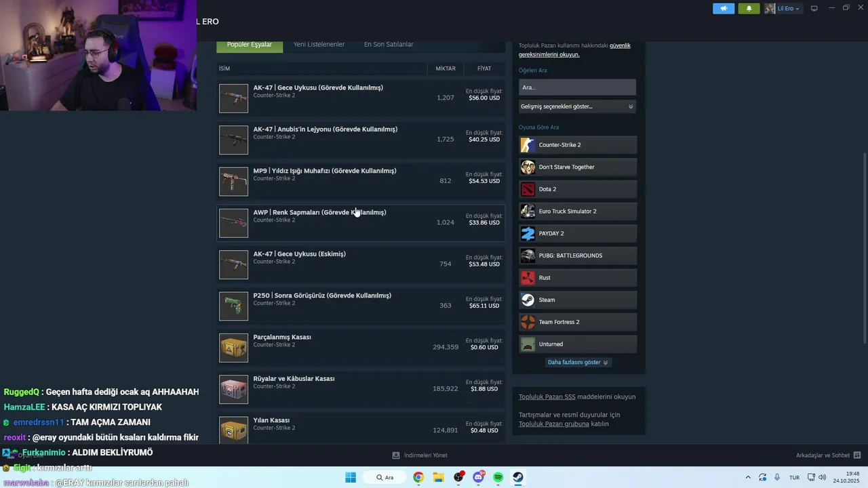Filter by Team Fortress 2 icon

pyautogui.click(x=528, y=322)
